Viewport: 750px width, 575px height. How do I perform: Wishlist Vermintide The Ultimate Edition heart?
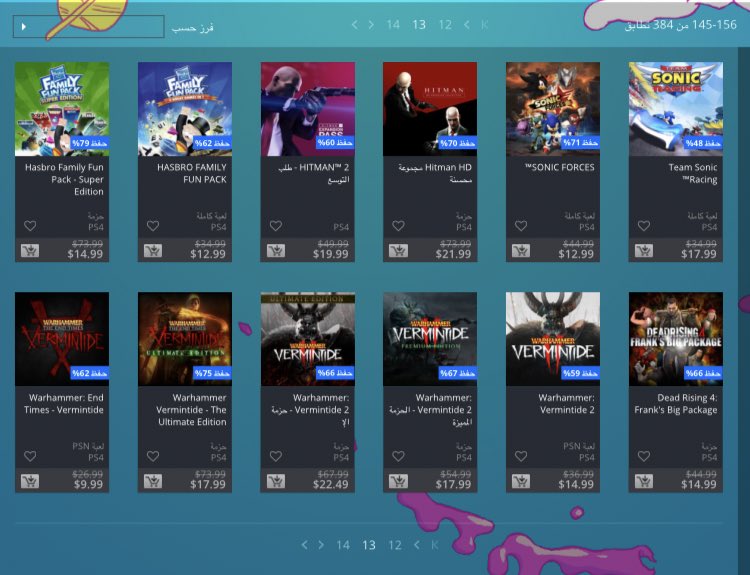[153, 456]
